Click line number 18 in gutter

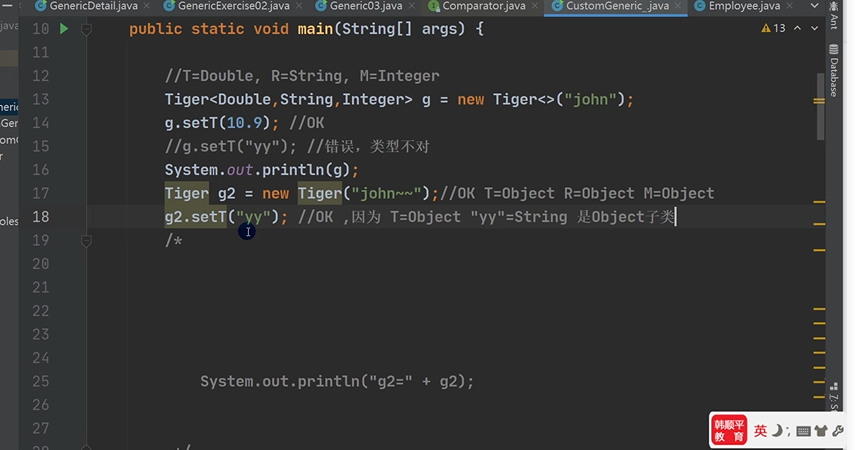(x=40, y=217)
